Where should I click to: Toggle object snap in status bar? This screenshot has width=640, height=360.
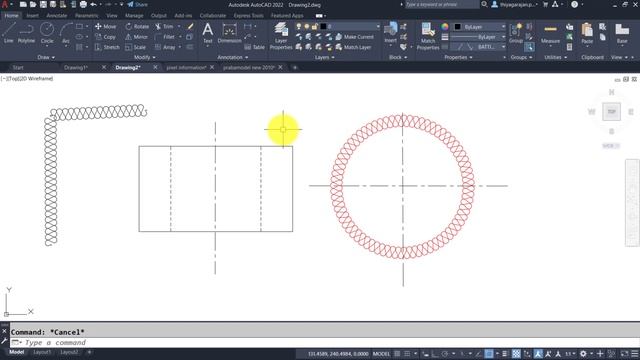pos(489,354)
